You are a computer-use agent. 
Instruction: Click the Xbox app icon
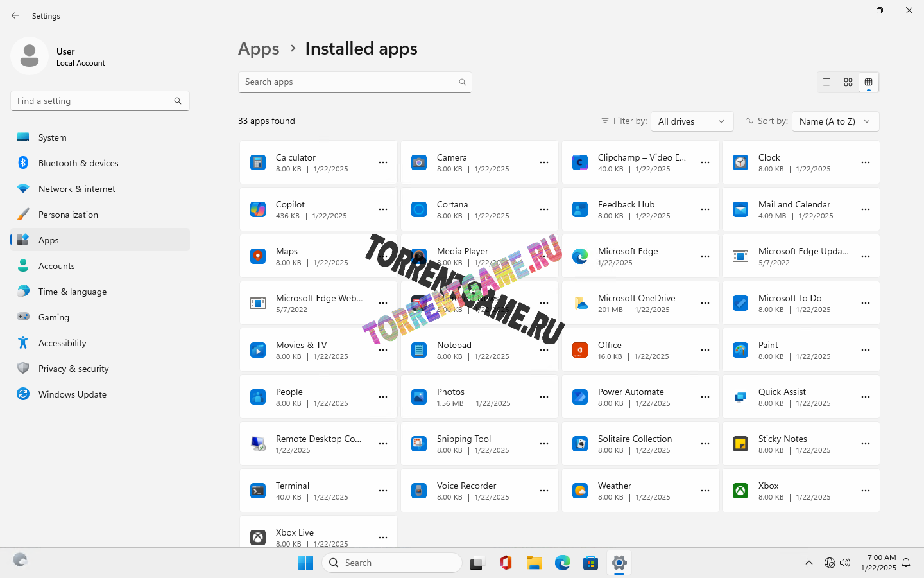pos(740,491)
